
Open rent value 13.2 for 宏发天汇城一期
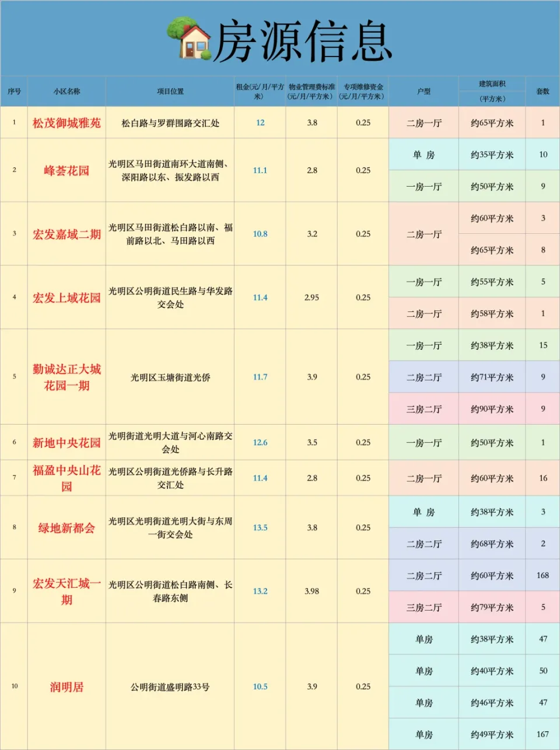259,590
